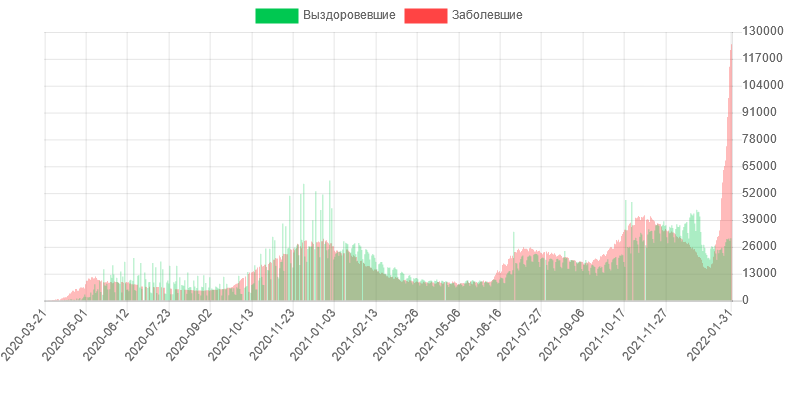Click the 0 y-axis value
Image resolution: width=790 pixels, height=400 pixels.
(x=746, y=300)
